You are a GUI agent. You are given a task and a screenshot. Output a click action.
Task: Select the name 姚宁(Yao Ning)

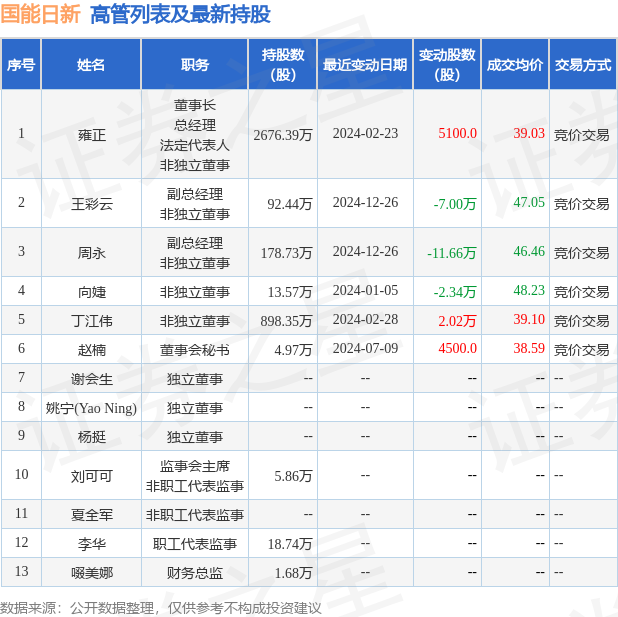coord(91,408)
